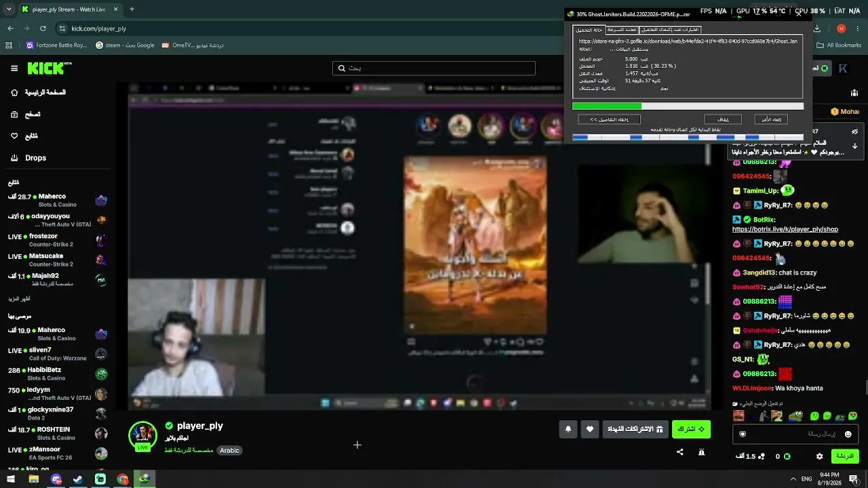Open the odayyouyou channel in sidebar
This screenshot has width=868, height=488.
(58, 220)
